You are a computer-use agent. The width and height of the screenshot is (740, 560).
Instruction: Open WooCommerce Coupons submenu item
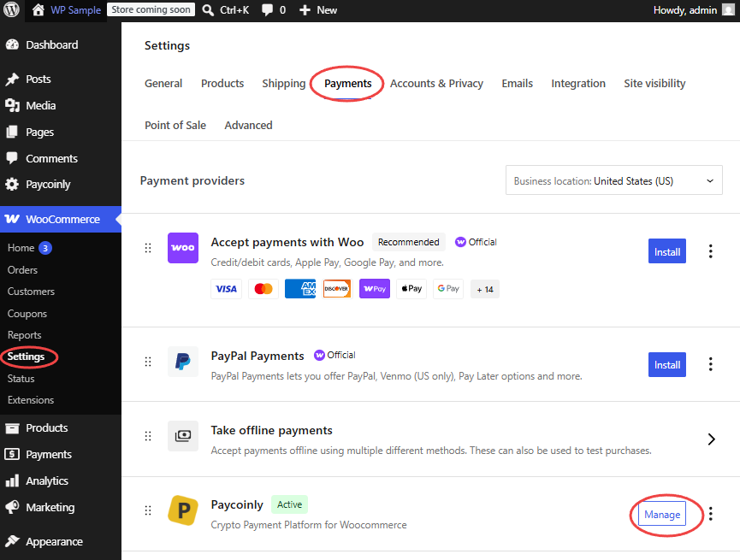pyautogui.click(x=27, y=313)
